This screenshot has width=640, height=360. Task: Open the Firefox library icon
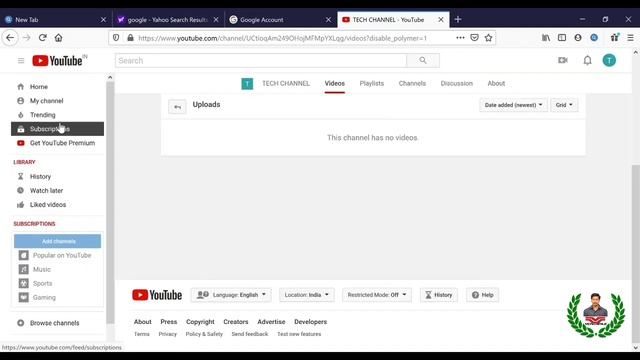pyautogui.click(x=546, y=38)
